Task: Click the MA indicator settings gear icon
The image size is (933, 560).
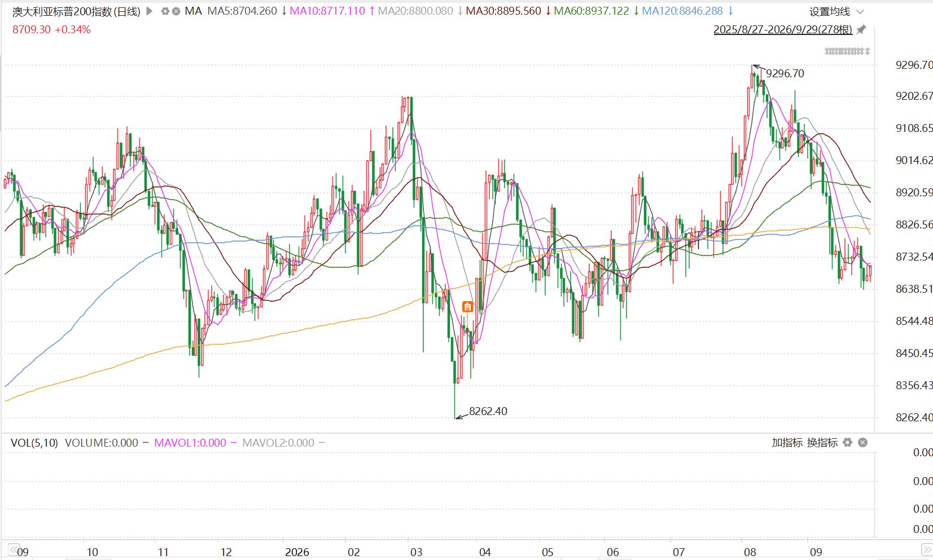Action: point(165,11)
